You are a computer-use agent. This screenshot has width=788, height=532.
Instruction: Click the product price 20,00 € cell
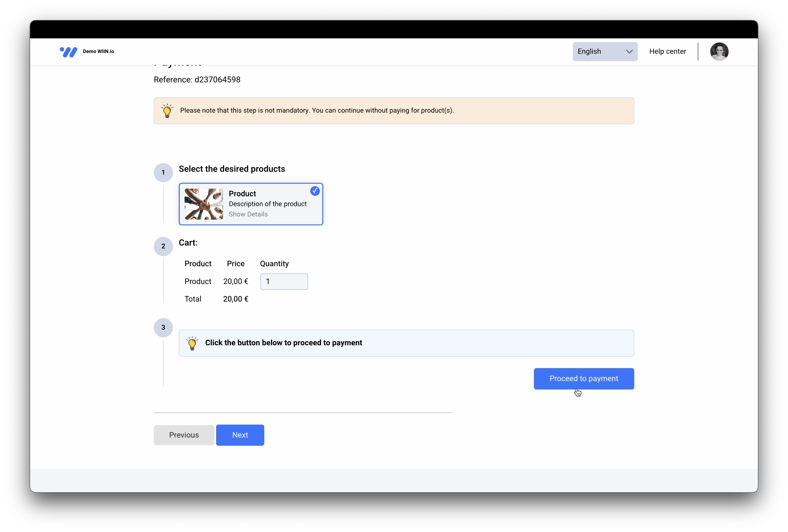(236, 281)
